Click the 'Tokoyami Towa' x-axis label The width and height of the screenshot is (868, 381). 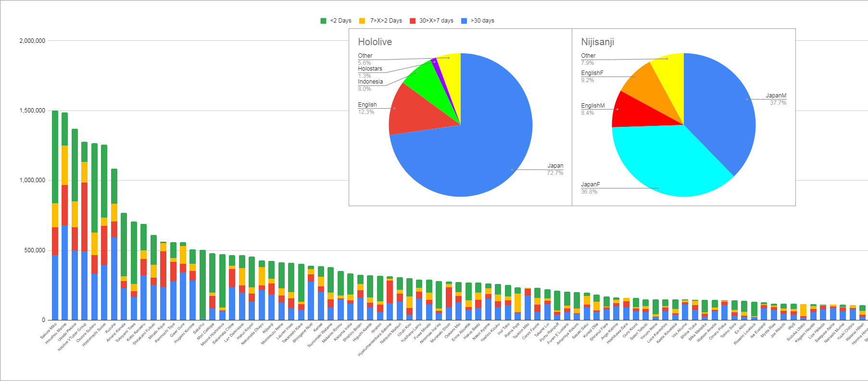point(126,332)
